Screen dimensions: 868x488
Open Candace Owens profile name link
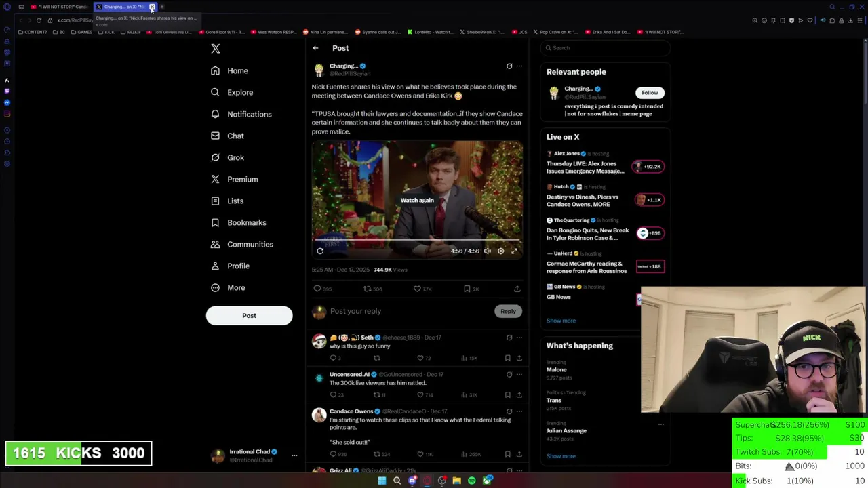point(351,411)
